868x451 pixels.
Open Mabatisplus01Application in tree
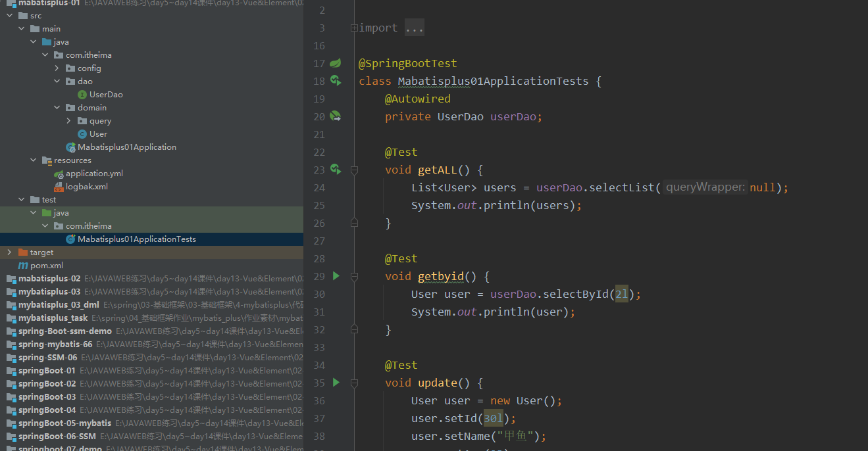click(x=127, y=147)
